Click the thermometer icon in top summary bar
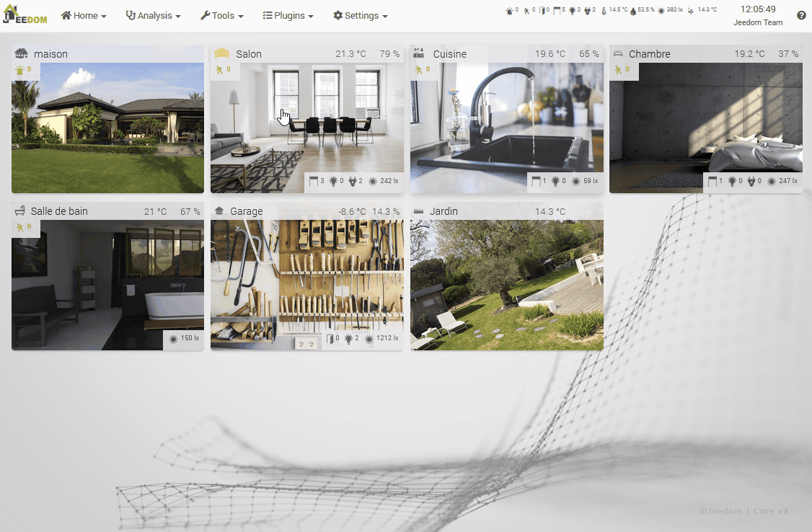The width and height of the screenshot is (812, 532). 604,11
